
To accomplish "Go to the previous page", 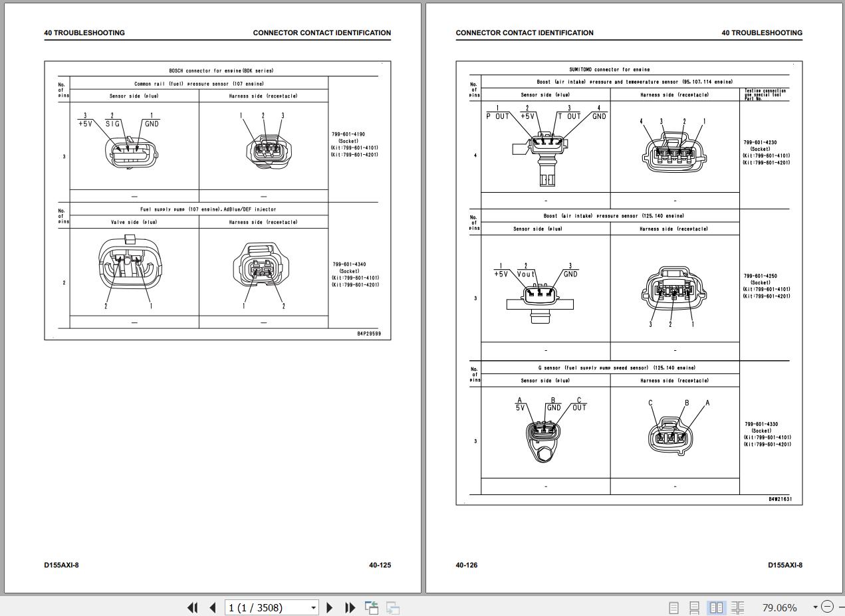I will click(x=213, y=607).
